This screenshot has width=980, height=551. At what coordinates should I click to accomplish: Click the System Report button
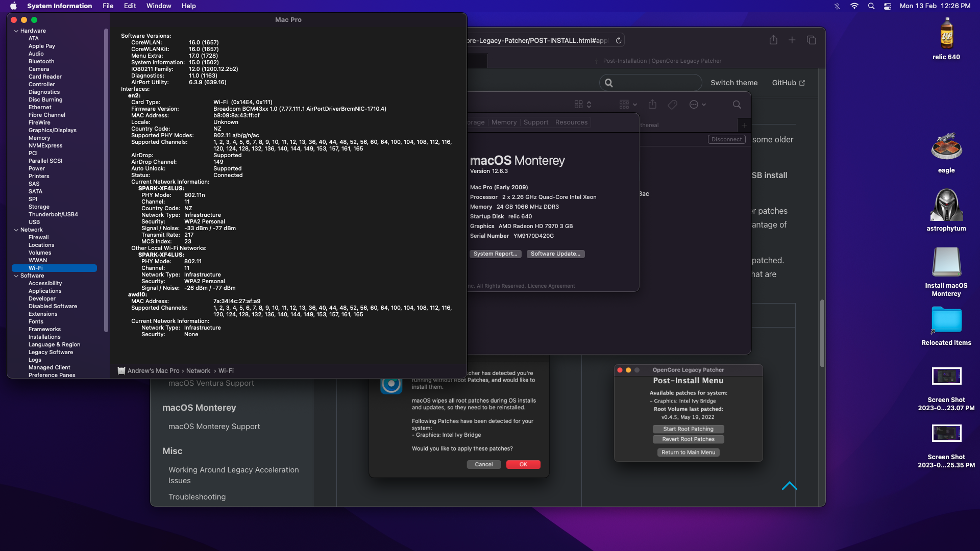click(495, 254)
